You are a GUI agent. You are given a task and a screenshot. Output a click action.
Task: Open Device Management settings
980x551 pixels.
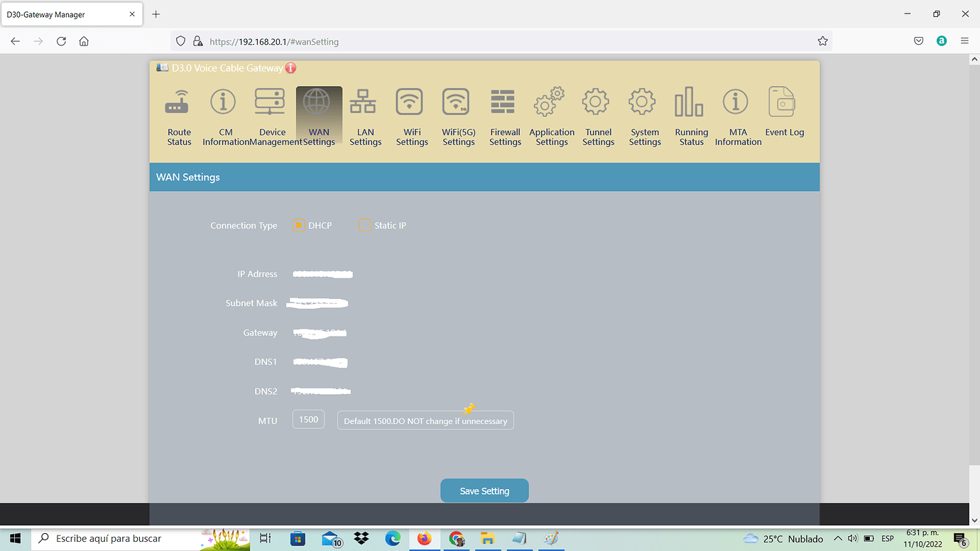click(270, 115)
